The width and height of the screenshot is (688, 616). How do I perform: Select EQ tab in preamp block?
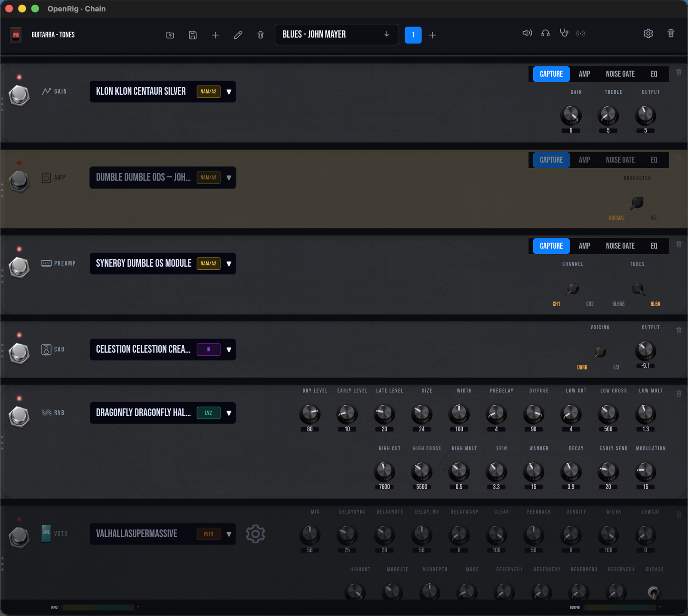click(x=654, y=246)
